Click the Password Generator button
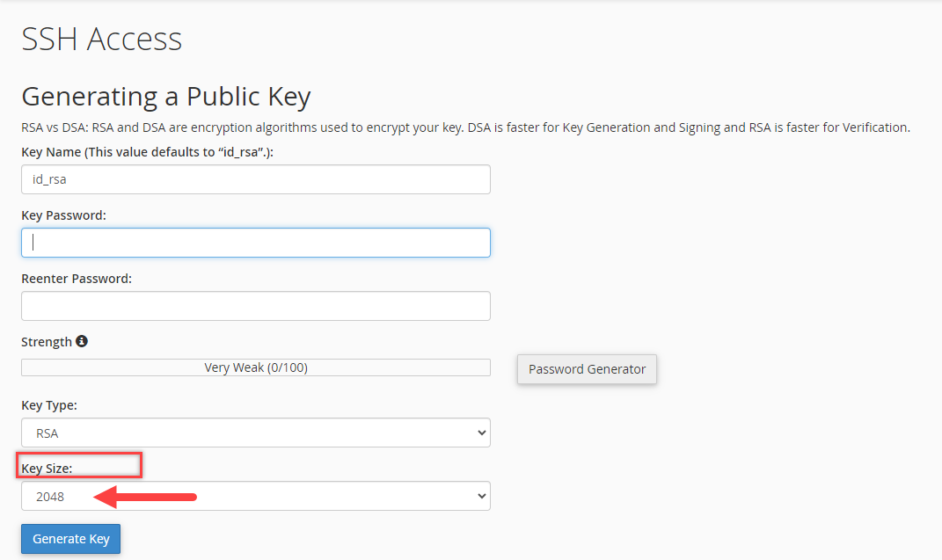Screen dimensions: 942x560 click(586, 369)
